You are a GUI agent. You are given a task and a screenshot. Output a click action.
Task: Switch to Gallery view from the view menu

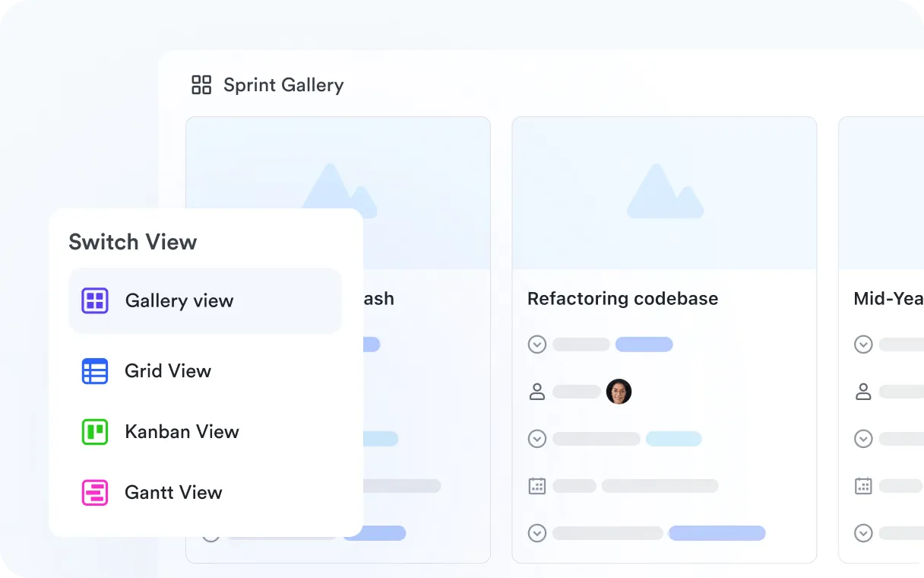point(179,300)
